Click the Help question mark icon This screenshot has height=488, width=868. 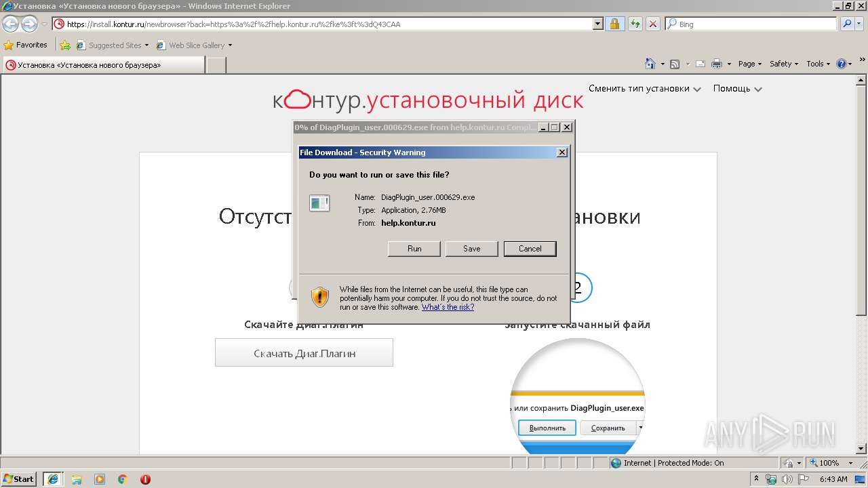click(842, 64)
